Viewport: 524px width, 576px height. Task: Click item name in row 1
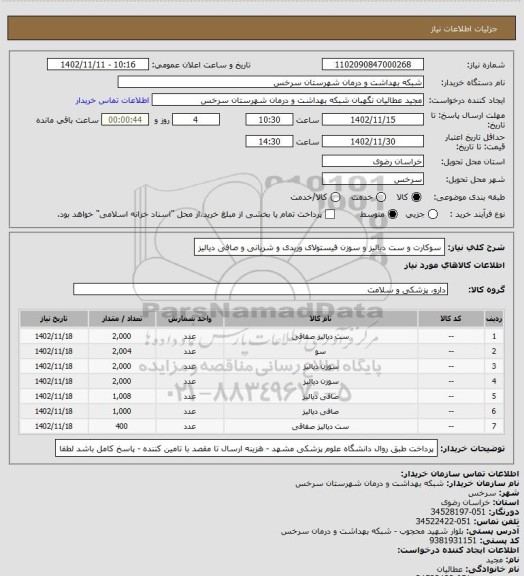coord(320,336)
